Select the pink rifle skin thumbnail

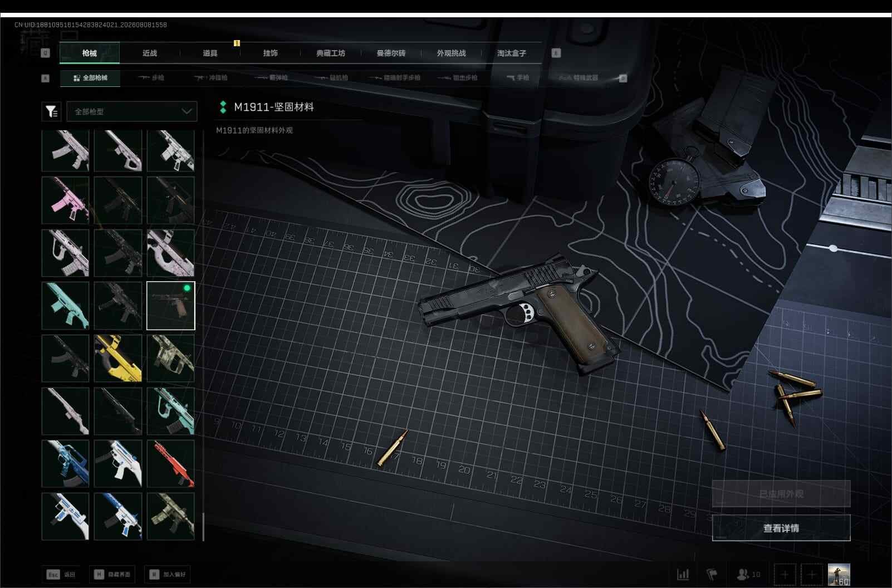pos(65,200)
